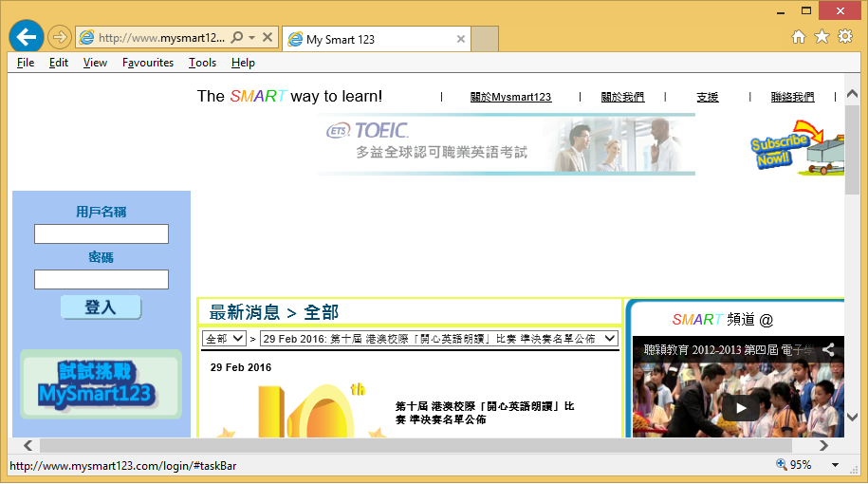Close the My Smart 123 tab
Screen dimensions: 868x484
coord(461,39)
